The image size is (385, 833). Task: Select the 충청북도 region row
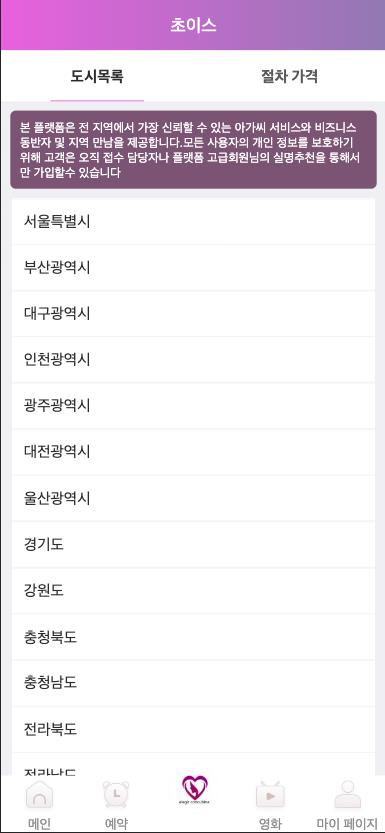tap(193, 637)
